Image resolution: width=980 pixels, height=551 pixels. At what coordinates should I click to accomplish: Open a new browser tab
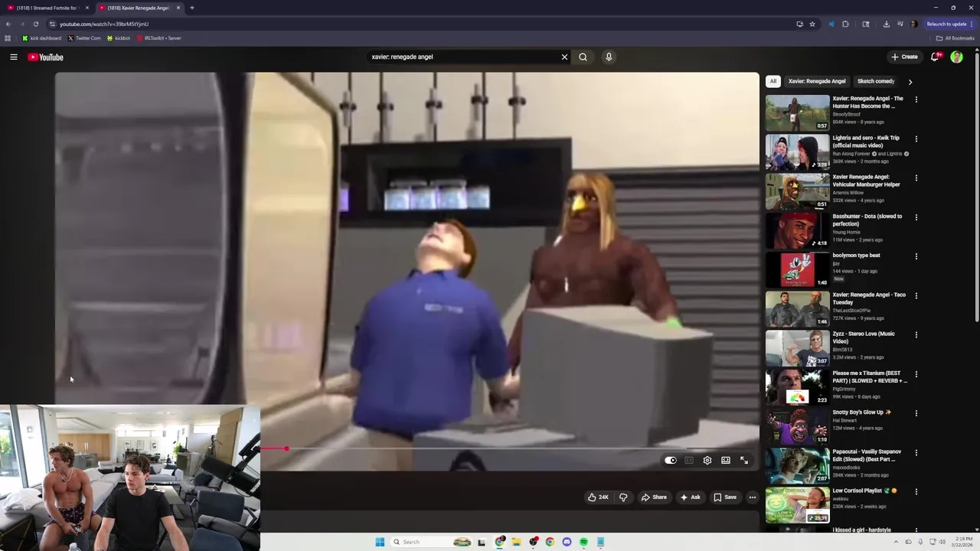pyautogui.click(x=191, y=8)
